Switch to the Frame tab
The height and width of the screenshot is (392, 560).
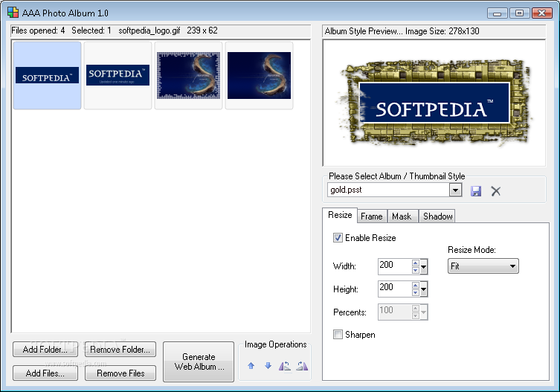pyautogui.click(x=372, y=216)
